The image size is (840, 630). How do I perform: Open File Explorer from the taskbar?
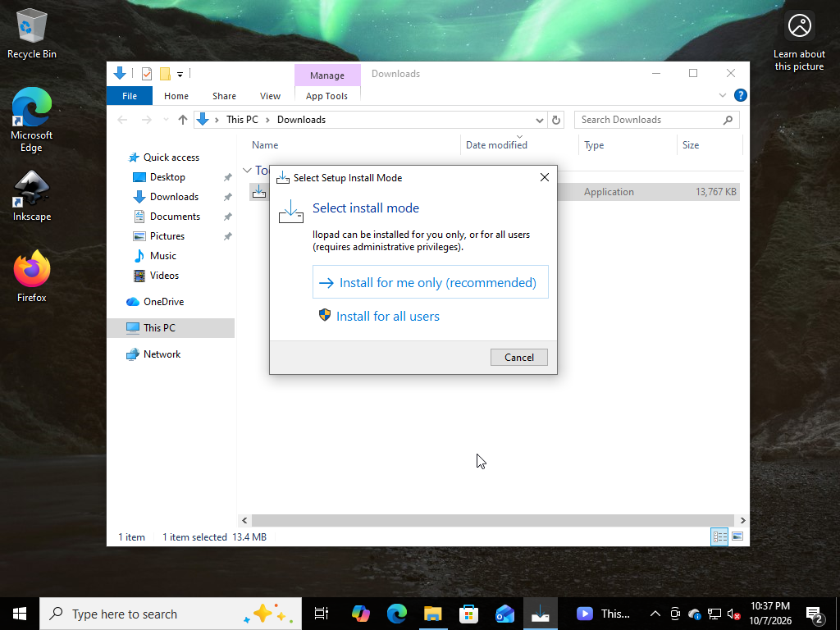pos(433,614)
